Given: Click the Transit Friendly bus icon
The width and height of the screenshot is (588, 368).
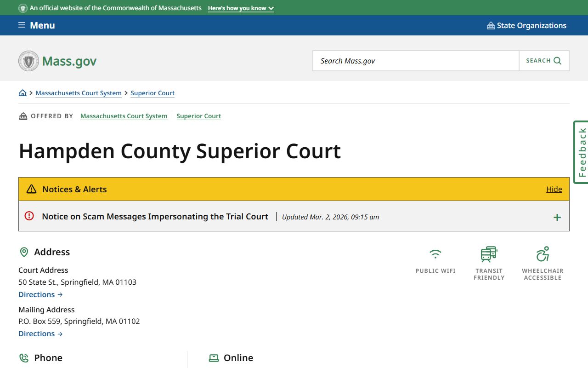Looking at the screenshot, I should pos(489,254).
